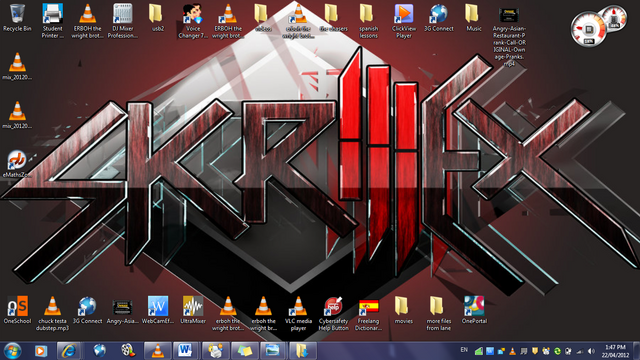This screenshot has height=360, width=640.
Task: Switch to Microsoft Word taskbar button
Action: tap(185, 351)
